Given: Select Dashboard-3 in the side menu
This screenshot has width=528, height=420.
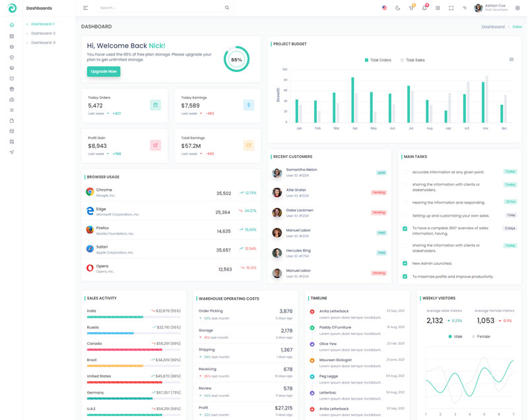Looking at the screenshot, I should [43, 42].
